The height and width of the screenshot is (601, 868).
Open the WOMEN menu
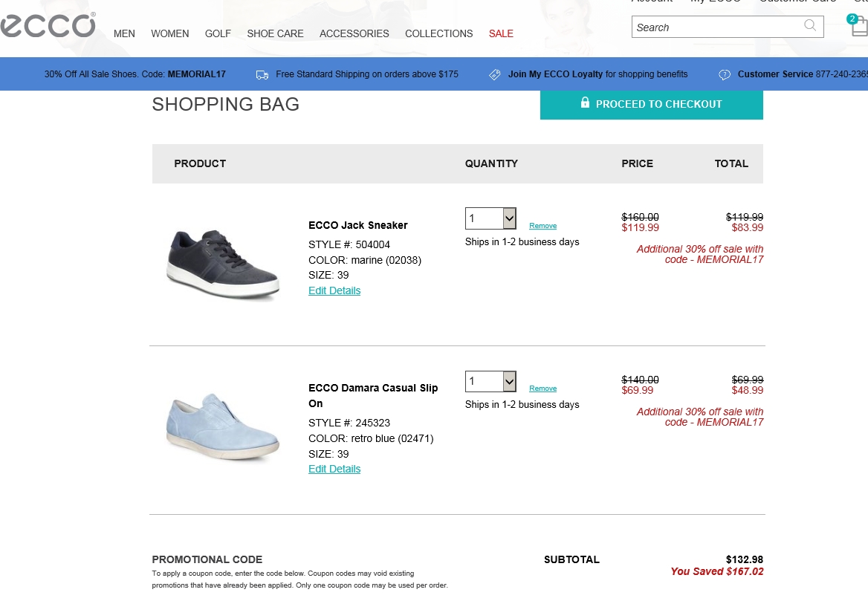pyautogui.click(x=170, y=33)
